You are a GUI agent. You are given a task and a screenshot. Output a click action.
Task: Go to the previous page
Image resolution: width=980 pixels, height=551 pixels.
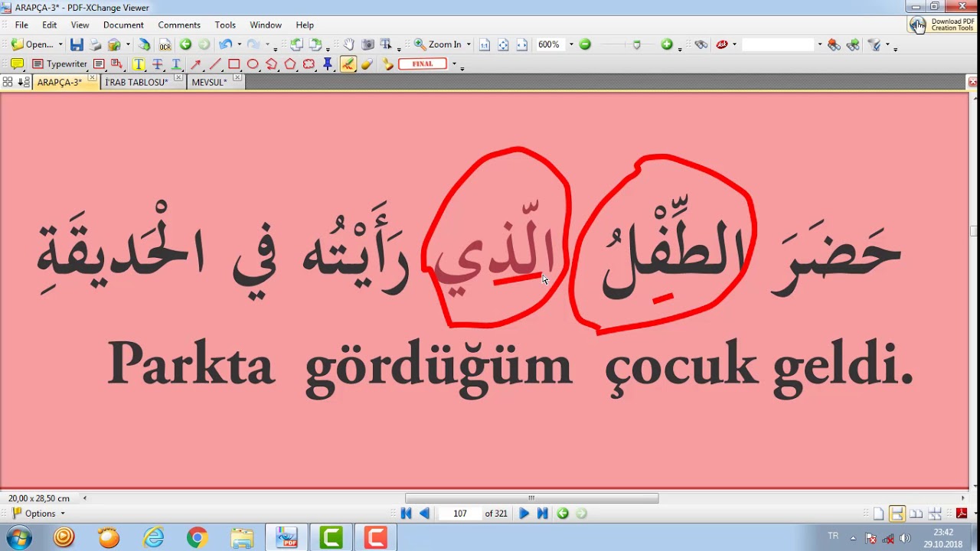click(x=425, y=514)
